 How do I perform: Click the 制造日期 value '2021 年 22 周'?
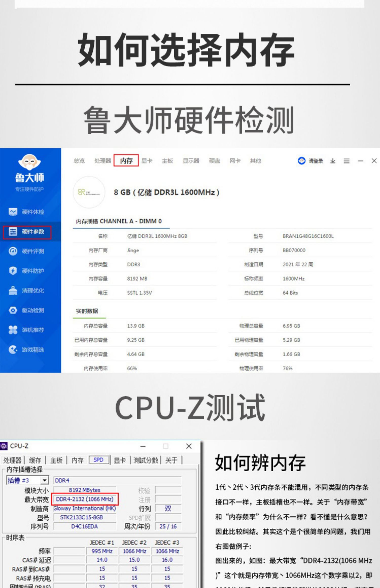[x=298, y=264]
